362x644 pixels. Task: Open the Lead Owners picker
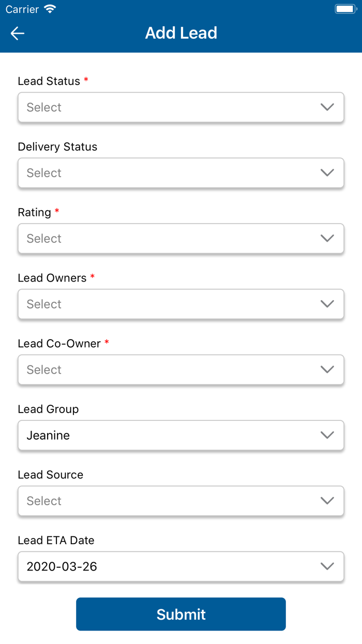(181, 304)
